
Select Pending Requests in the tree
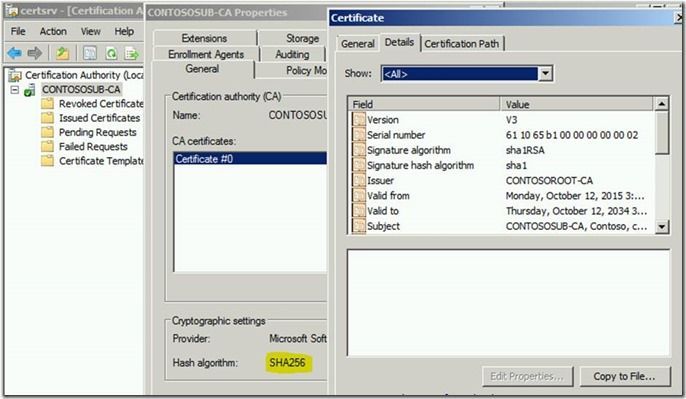98,133
